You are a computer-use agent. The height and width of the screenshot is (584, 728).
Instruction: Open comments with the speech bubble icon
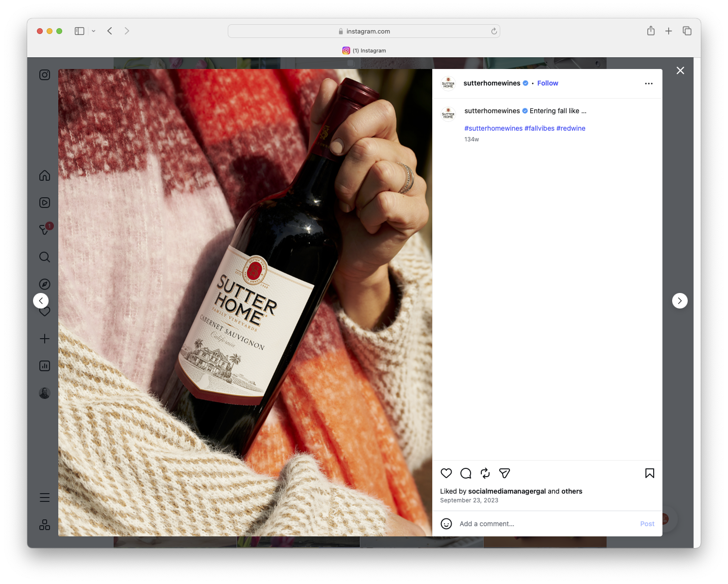(x=465, y=473)
